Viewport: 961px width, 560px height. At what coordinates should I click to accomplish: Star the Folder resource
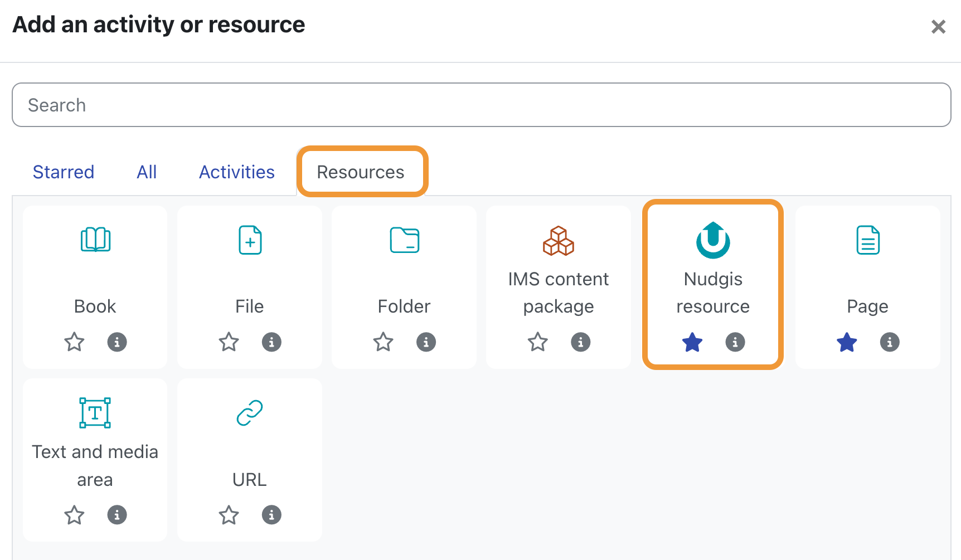(383, 342)
